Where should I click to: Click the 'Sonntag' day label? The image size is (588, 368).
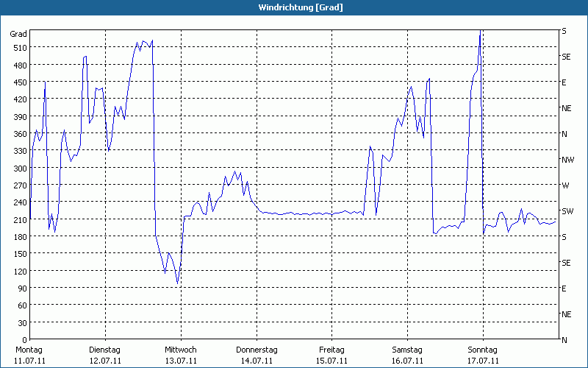tap(483, 350)
